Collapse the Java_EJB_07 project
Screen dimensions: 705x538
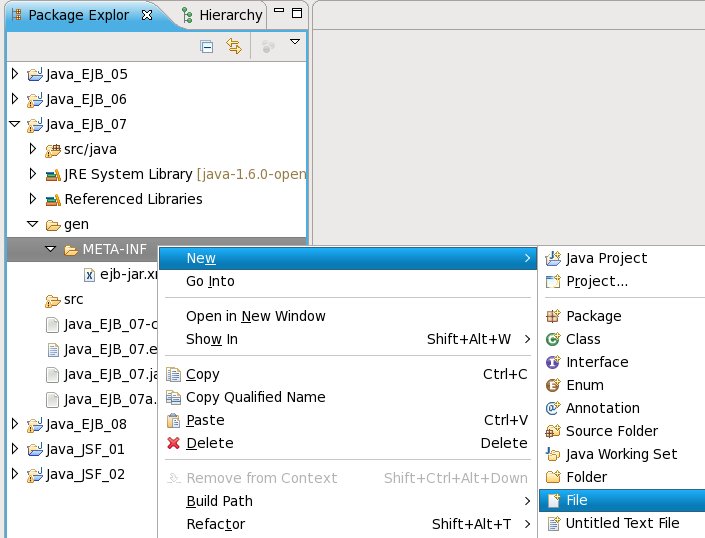point(15,124)
